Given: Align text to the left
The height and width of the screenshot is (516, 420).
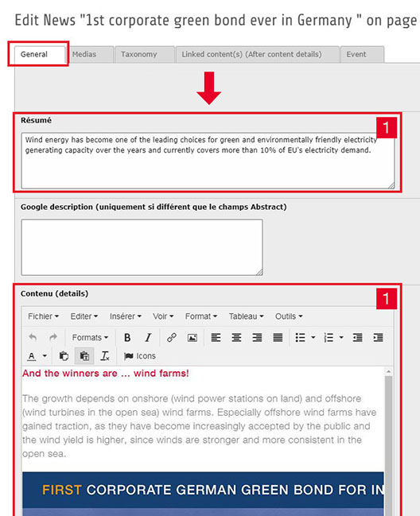Looking at the screenshot, I should tap(216, 338).
